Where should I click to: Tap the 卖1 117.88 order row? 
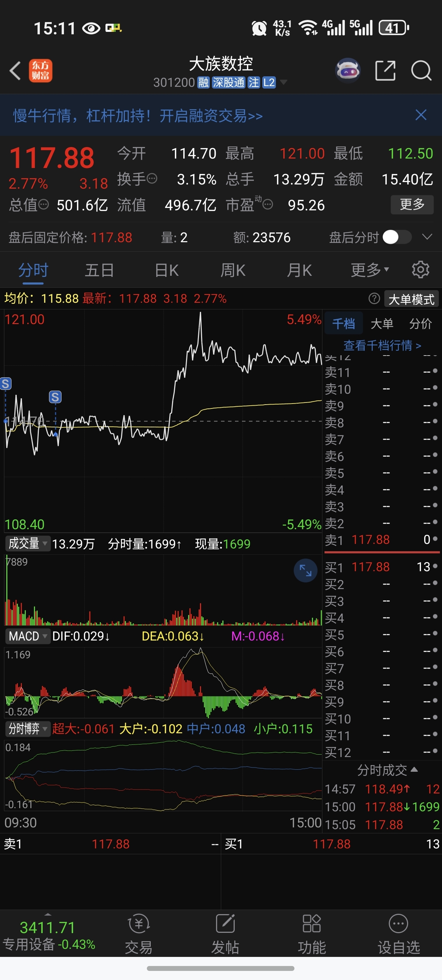pyautogui.click(x=382, y=540)
